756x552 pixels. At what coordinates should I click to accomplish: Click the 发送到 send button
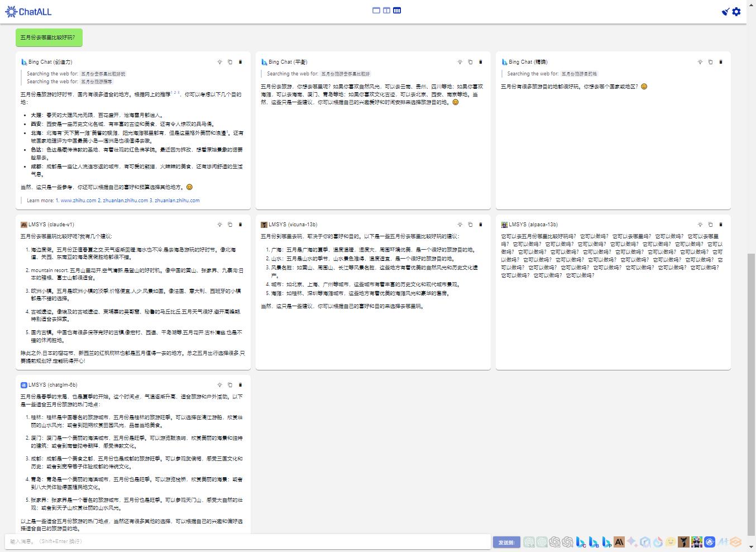(x=506, y=542)
